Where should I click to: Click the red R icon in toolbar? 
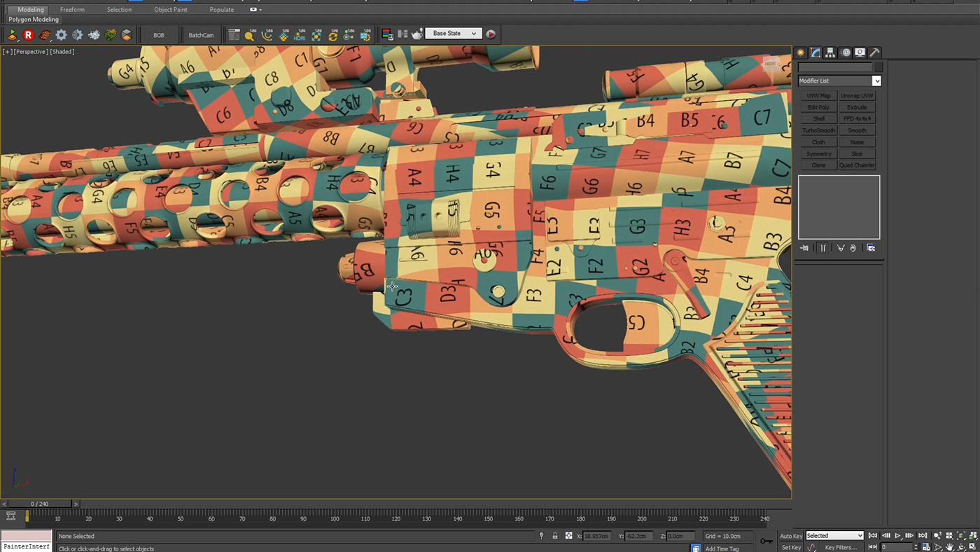pos(28,34)
